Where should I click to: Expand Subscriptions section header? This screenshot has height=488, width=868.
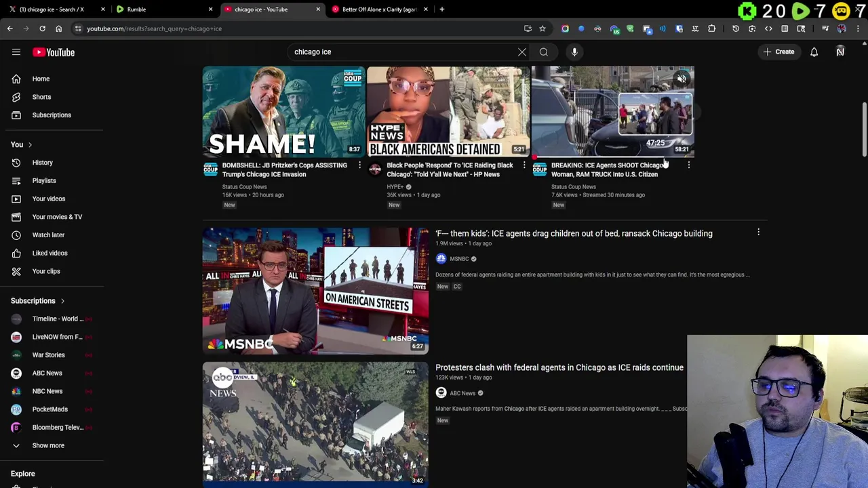tap(38, 301)
